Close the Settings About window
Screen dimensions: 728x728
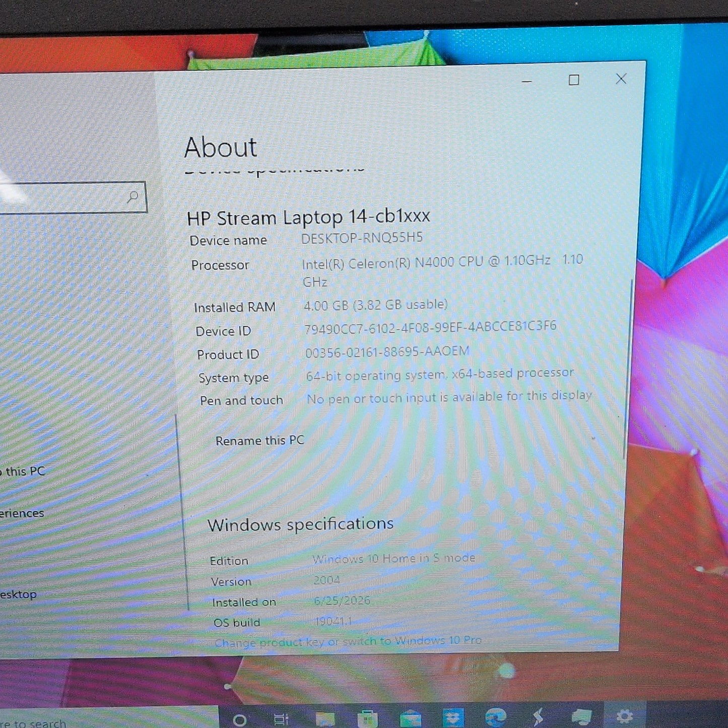point(621,79)
